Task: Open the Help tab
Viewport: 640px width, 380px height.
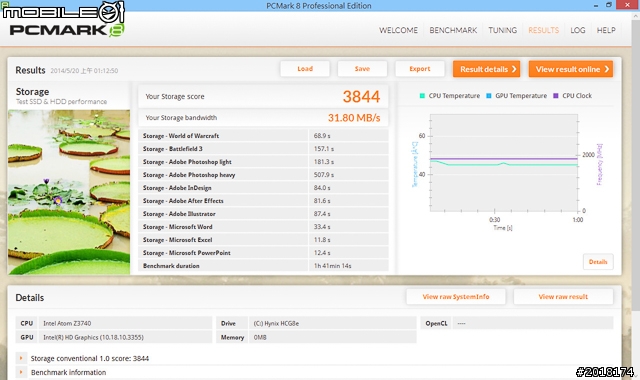Action: pos(606,30)
